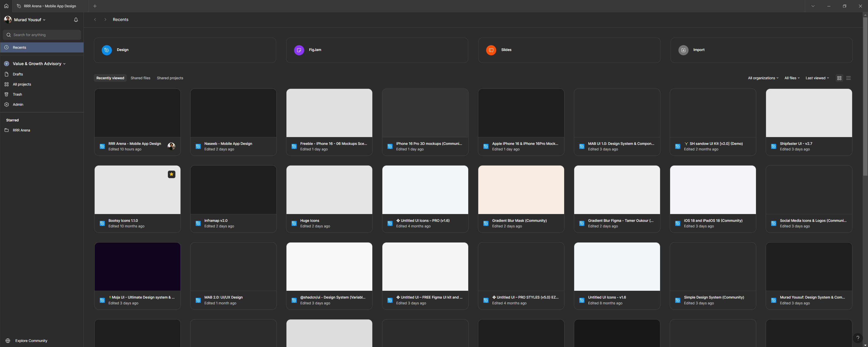Click the Explore Community globe icon
This screenshot has width=868, height=347.
click(x=8, y=341)
